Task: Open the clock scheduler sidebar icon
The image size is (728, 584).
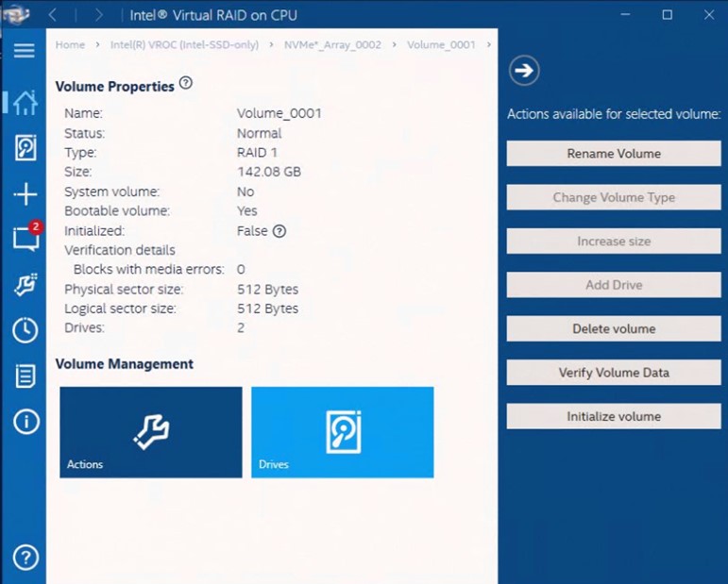Action: [x=25, y=330]
